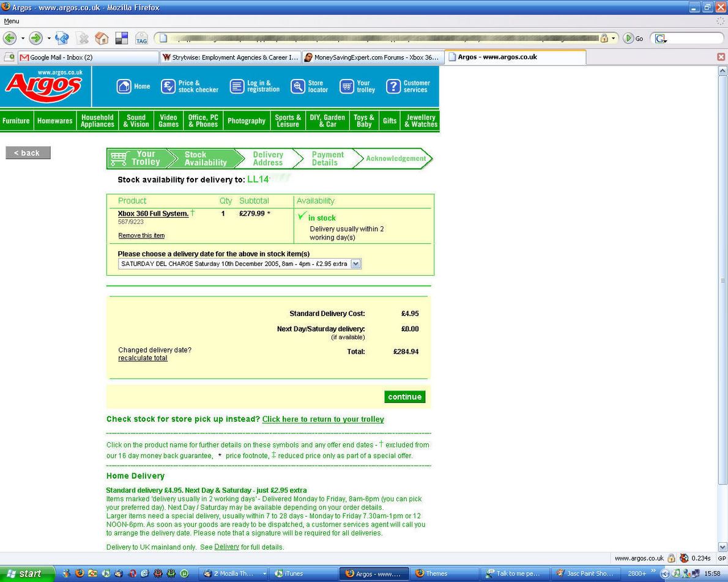Click Remove this item link
Image resolution: width=728 pixels, height=582 pixels.
(141, 236)
